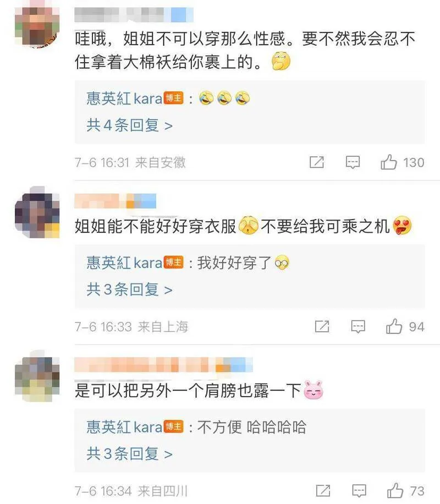The height and width of the screenshot is (504, 440).
Task: Open 惠英紅kara name beside 我好好穿了
Action: (x=124, y=262)
